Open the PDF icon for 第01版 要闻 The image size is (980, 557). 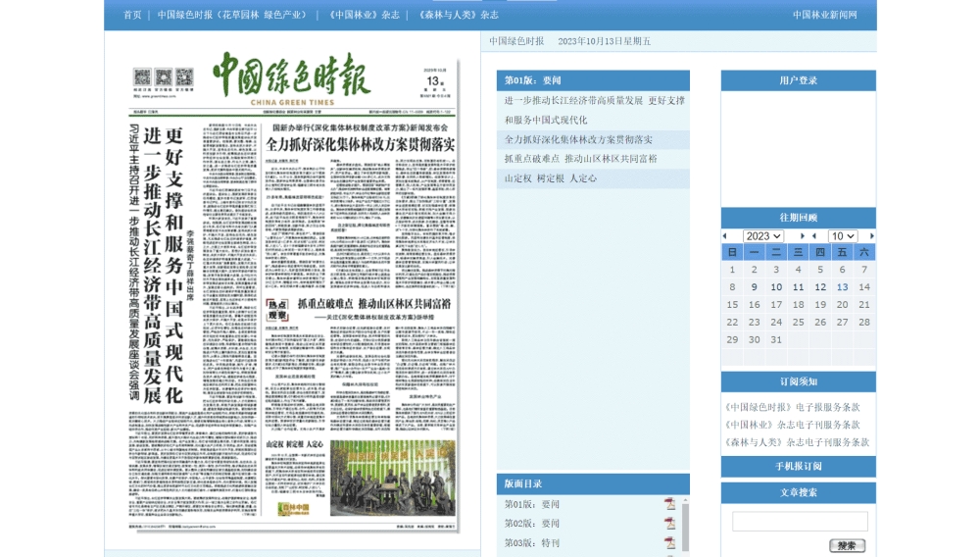tap(669, 504)
